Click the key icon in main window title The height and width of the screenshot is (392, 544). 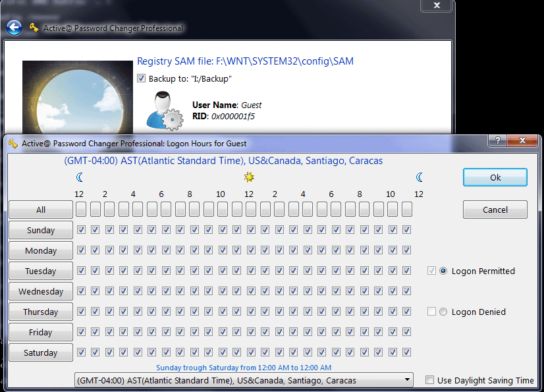[x=34, y=28]
